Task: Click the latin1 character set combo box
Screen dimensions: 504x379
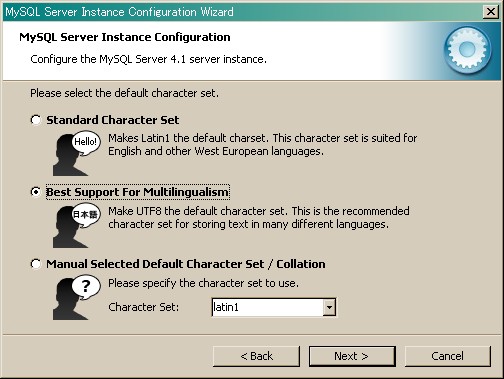Action: [274, 307]
